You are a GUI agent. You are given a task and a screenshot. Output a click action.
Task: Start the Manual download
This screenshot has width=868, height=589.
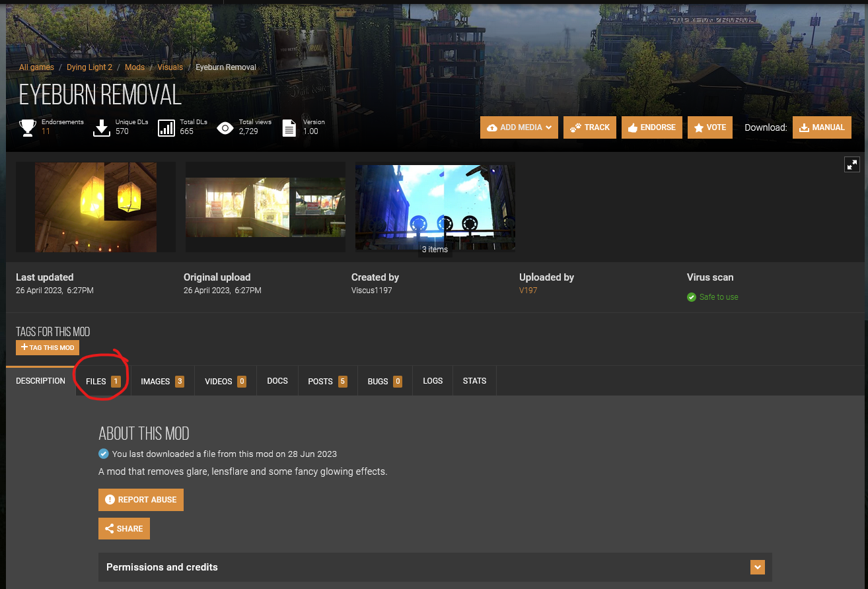[822, 127]
